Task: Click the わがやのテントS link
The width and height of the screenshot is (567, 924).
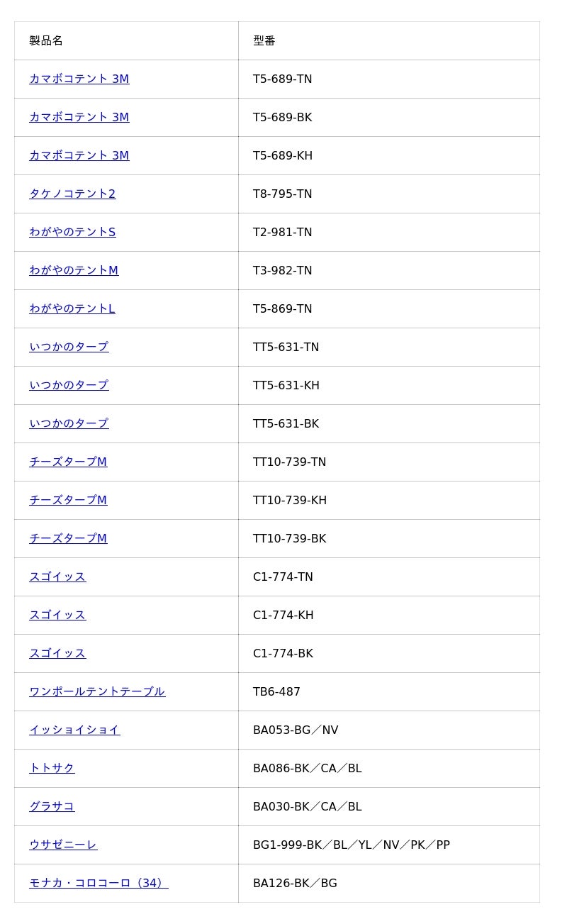Action: tap(72, 232)
